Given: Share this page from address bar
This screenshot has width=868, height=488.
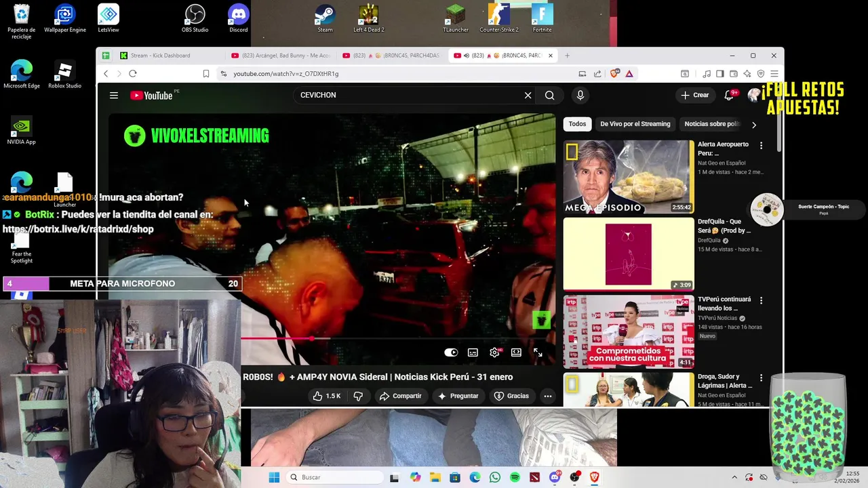Looking at the screenshot, I should pyautogui.click(x=597, y=74).
